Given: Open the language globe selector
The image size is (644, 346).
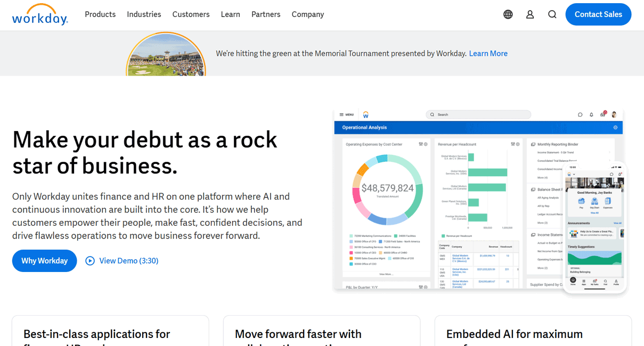Looking at the screenshot, I should click(508, 14).
